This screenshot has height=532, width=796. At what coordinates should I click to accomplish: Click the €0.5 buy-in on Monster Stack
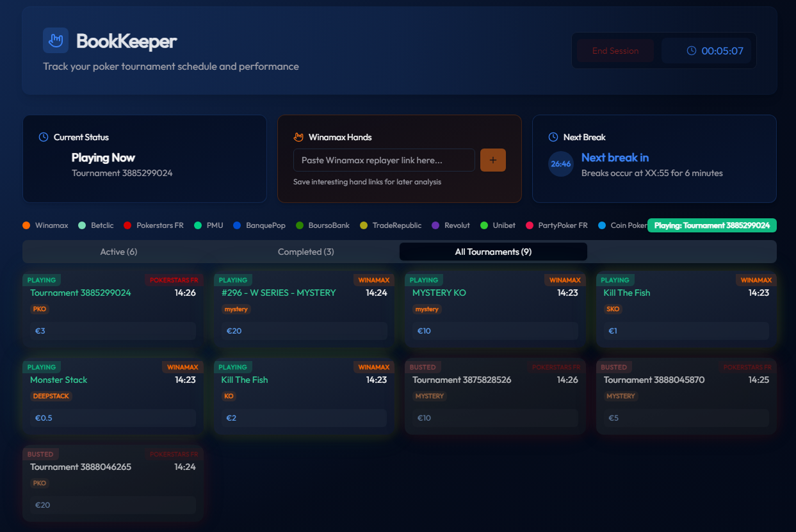click(113, 418)
